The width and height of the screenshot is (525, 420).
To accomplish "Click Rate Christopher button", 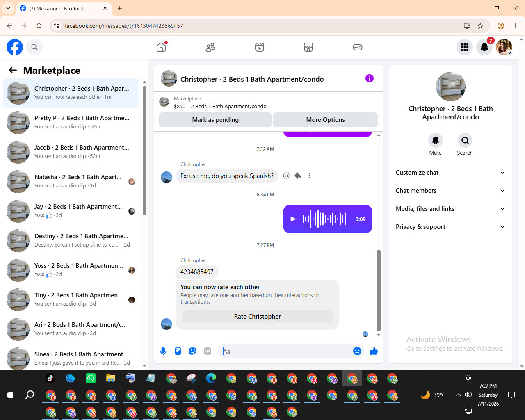I will pyautogui.click(x=257, y=317).
